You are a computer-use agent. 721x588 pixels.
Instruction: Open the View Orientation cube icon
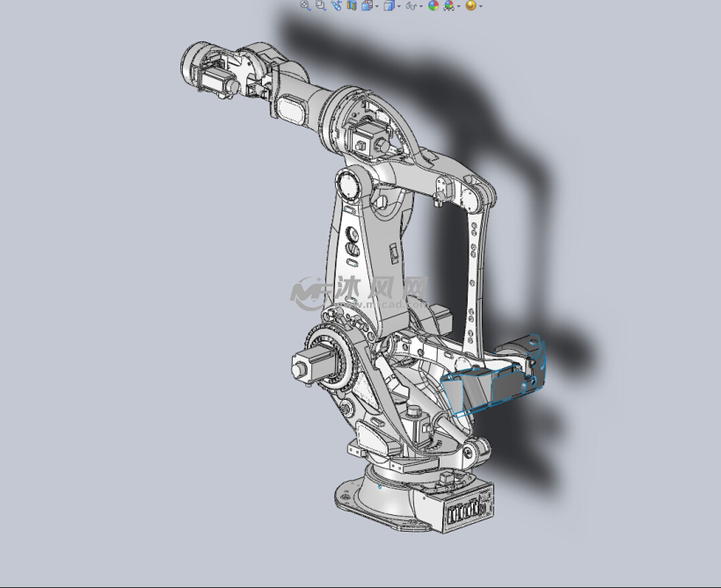[367, 7]
